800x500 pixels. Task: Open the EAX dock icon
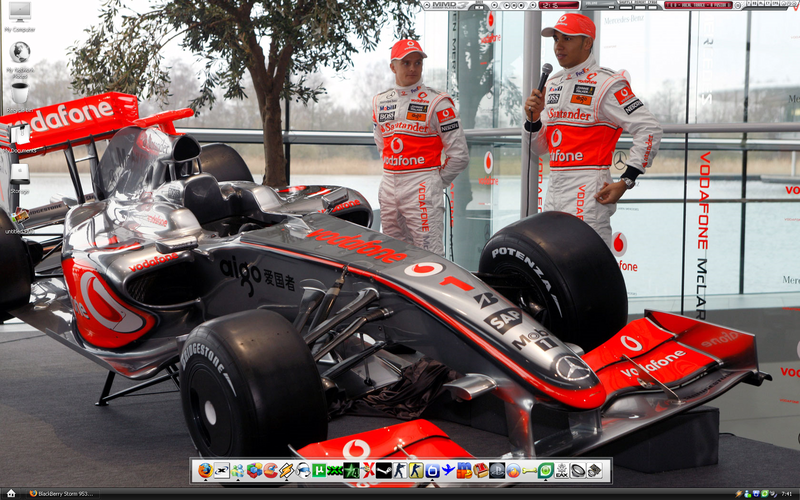[561, 470]
